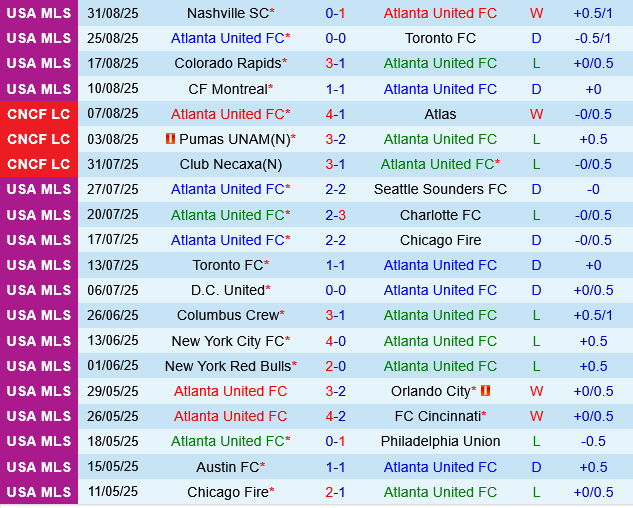Viewport: 633px width, 508px height.
Task: Open the Charlotte FC team link
Action: point(440,215)
